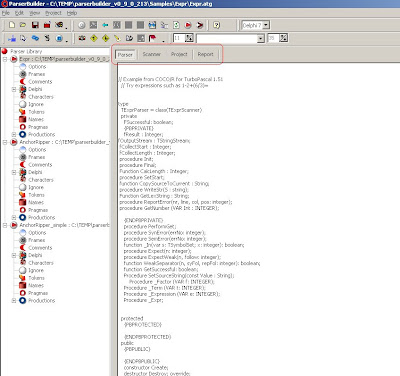
Task: Select Characters under the Expr project
Action: click(x=41, y=97)
